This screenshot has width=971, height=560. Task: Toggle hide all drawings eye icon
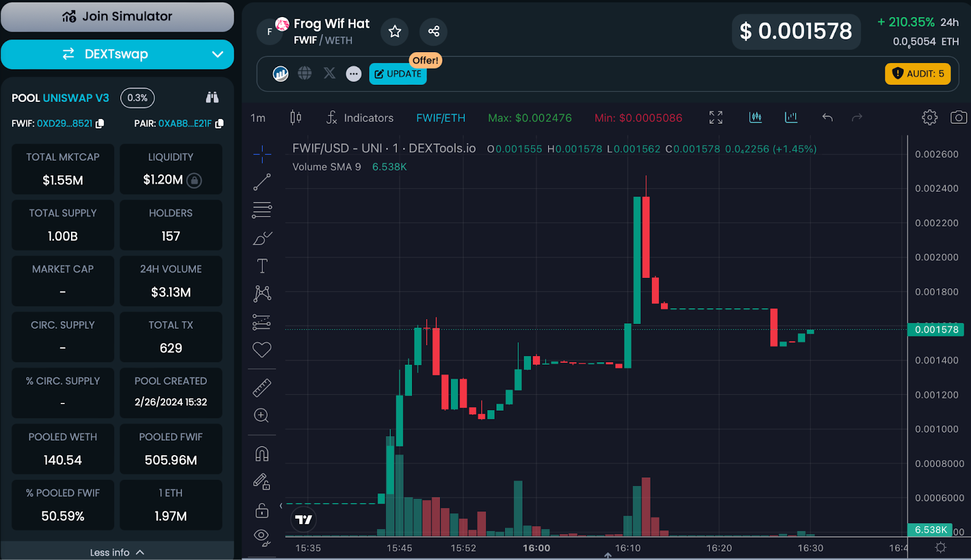(x=262, y=537)
